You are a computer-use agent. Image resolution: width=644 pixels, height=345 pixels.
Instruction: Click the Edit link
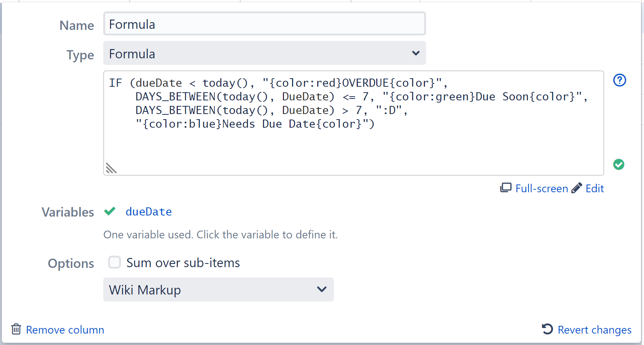click(x=595, y=188)
